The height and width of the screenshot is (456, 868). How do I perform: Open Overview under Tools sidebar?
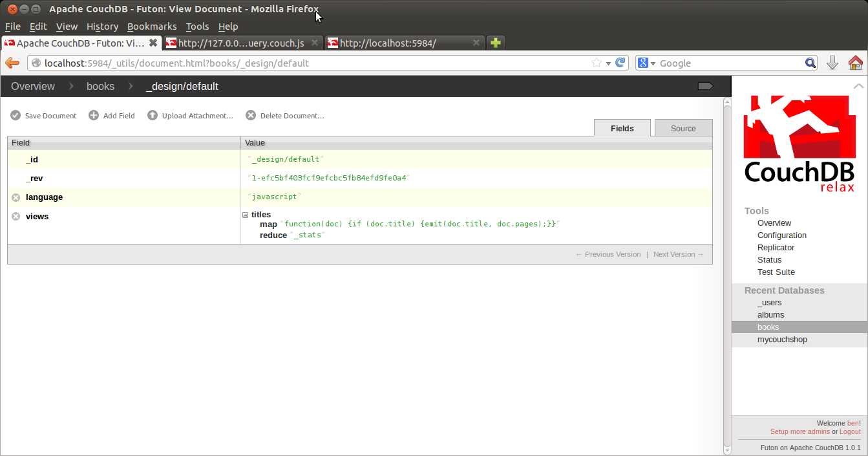(774, 223)
